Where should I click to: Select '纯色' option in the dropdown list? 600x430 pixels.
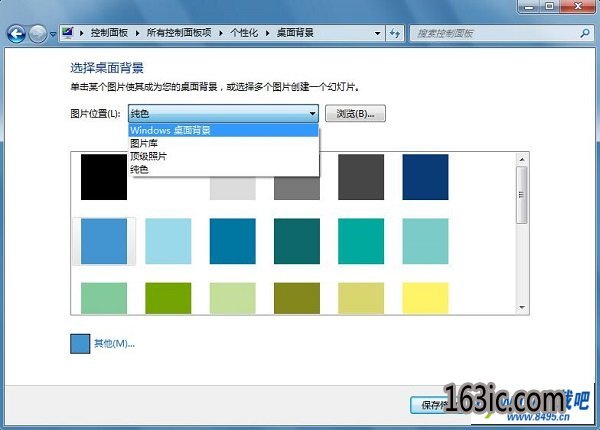point(139,171)
